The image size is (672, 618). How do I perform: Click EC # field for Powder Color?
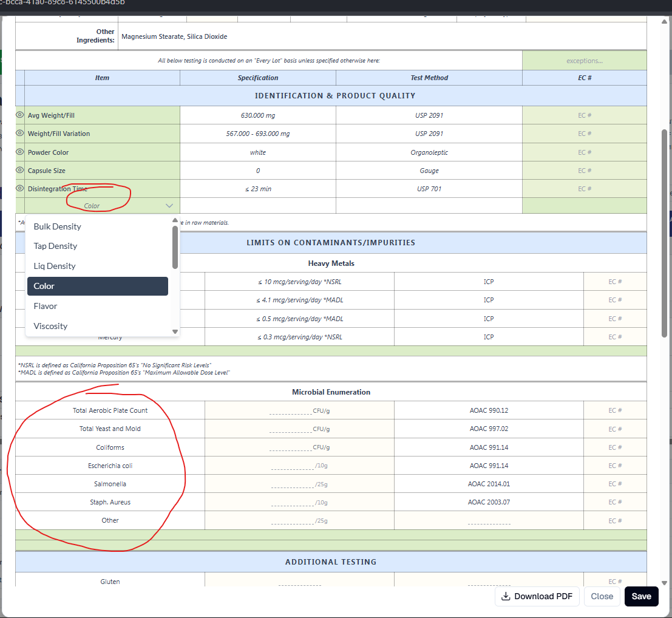[584, 152]
